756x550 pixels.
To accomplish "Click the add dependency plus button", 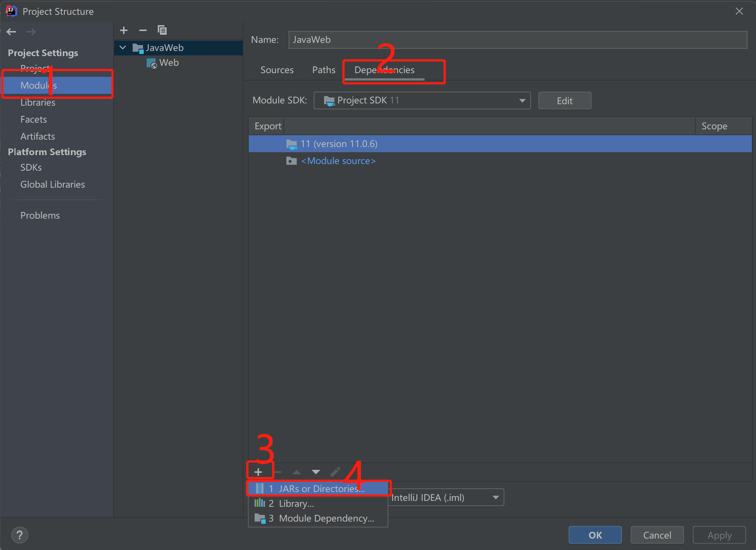I will point(258,472).
